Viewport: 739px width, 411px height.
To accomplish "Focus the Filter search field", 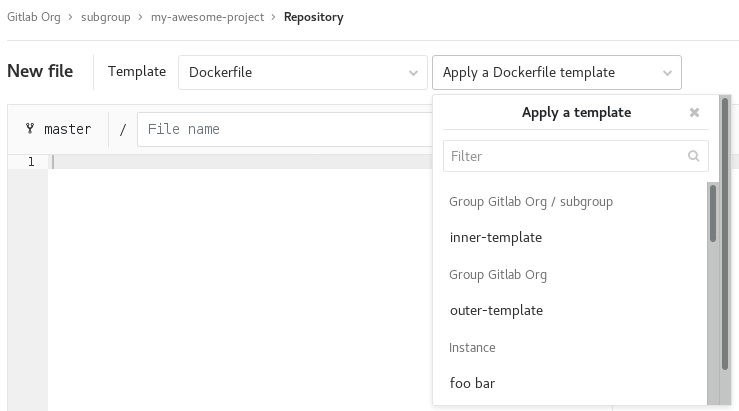I will tap(566, 156).
